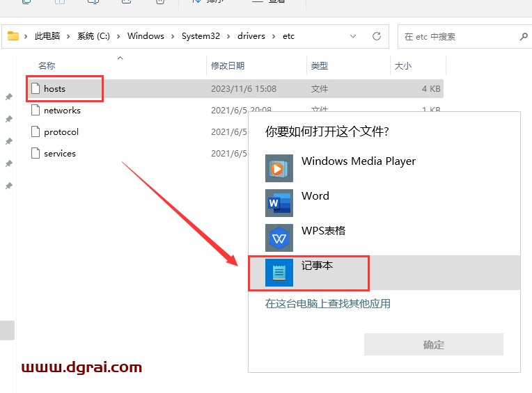Image resolution: width=532 pixels, height=393 pixels.
Task: Go to 此电脑 in address breadcrumb
Action: [x=47, y=36]
